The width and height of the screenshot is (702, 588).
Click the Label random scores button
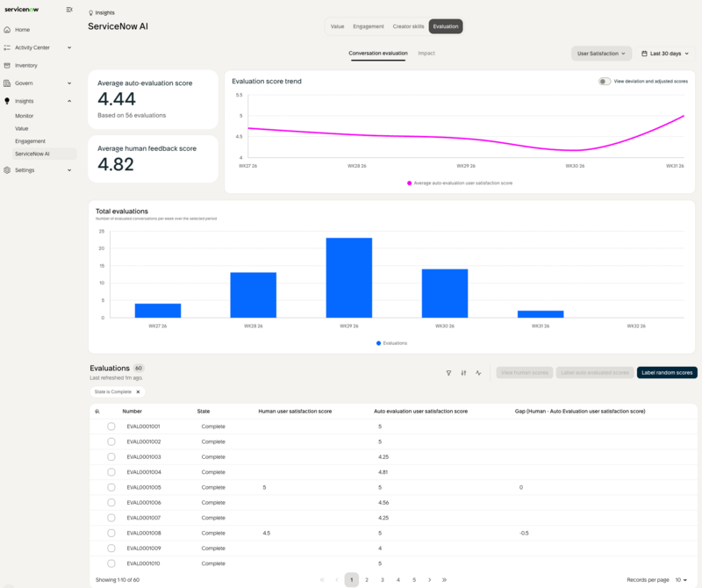click(x=667, y=373)
